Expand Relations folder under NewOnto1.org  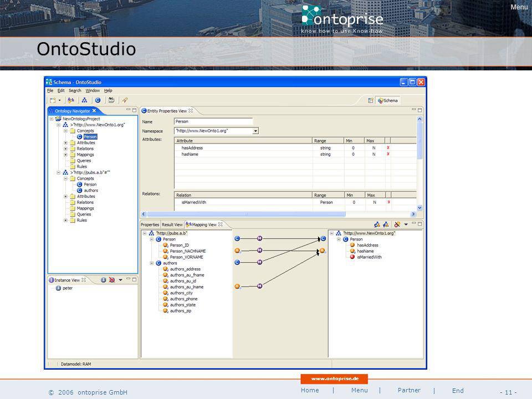tap(65, 149)
